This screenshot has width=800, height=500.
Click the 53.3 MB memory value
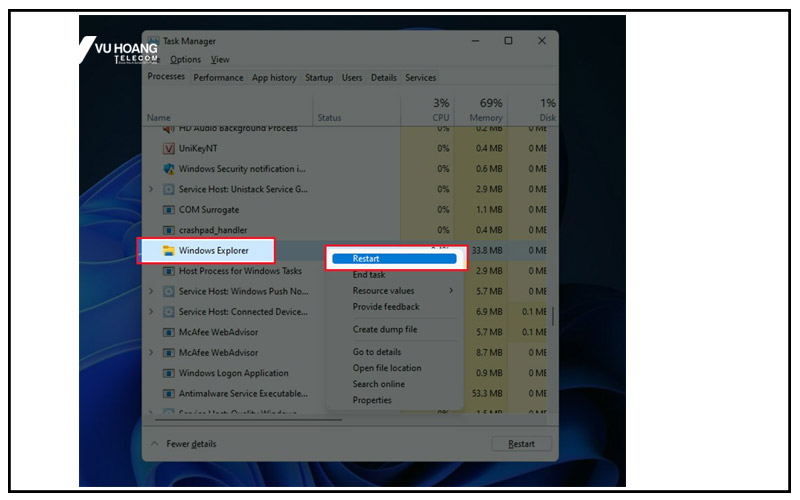487,393
